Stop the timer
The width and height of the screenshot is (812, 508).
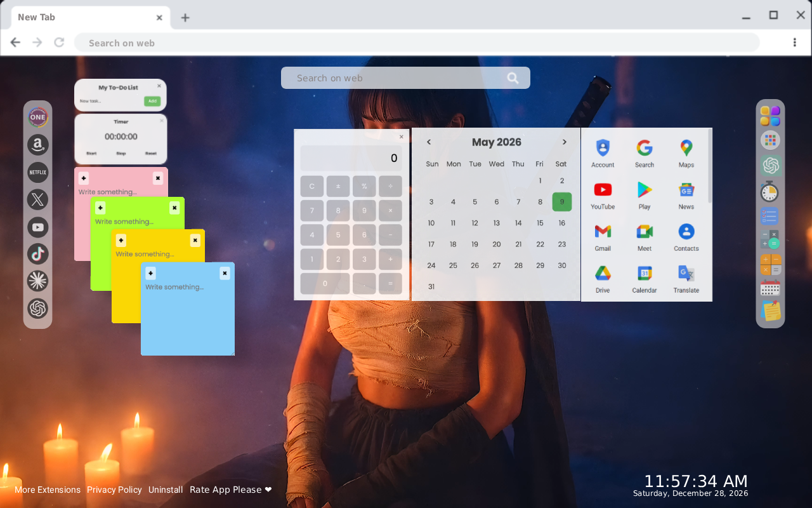121,154
